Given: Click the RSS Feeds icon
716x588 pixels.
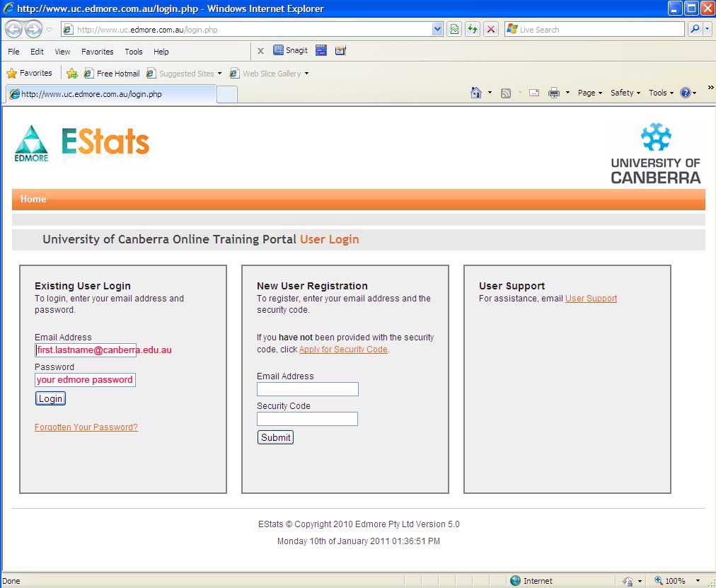Looking at the screenshot, I should click(x=506, y=93).
